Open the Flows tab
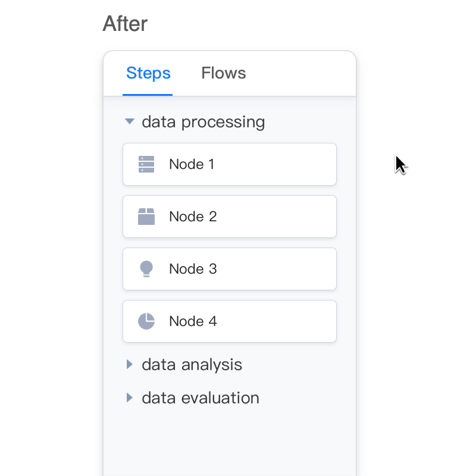This screenshot has height=476, width=476. (x=223, y=73)
